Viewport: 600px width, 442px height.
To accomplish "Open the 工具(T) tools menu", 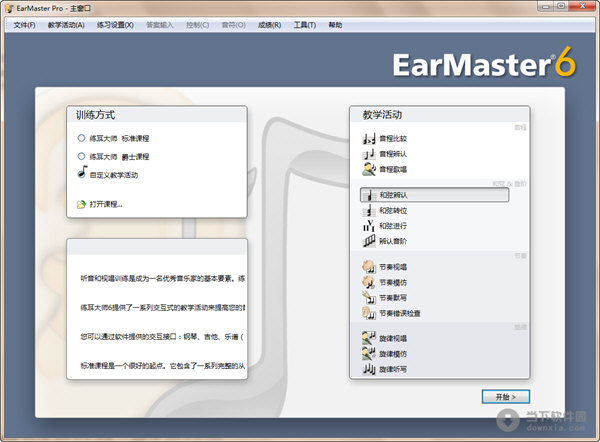I will 305,25.
